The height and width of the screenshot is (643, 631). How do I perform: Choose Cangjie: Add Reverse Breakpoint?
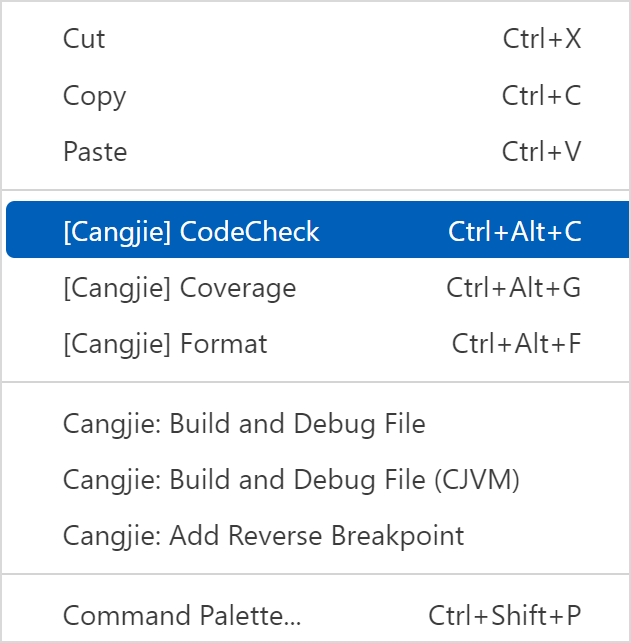(264, 536)
